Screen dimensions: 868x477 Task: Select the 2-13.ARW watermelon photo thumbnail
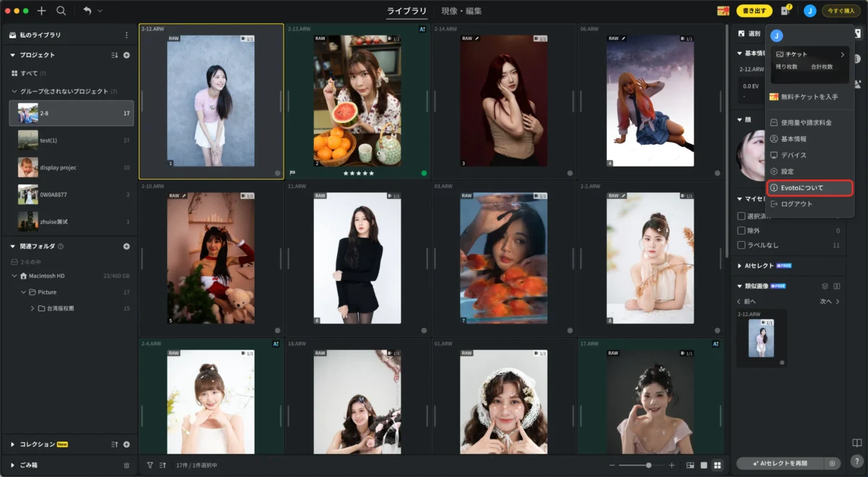pos(357,101)
